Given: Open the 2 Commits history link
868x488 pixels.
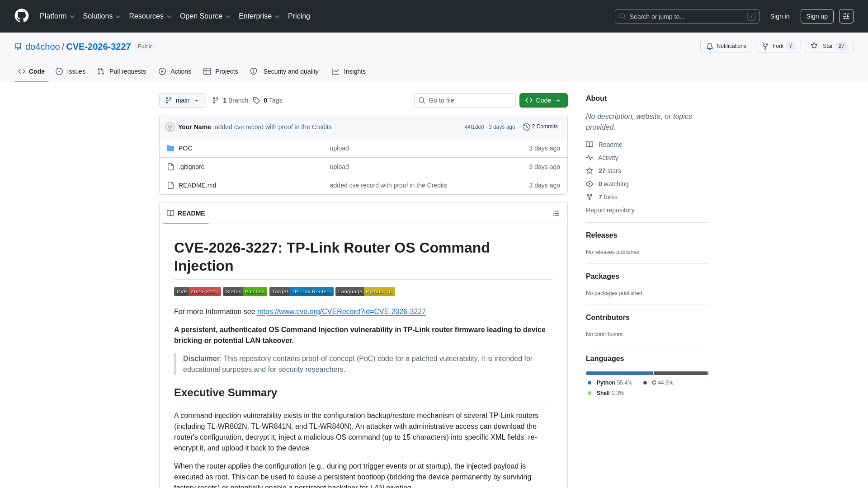Looking at the screenshot, I should click(x=540, y=127).
